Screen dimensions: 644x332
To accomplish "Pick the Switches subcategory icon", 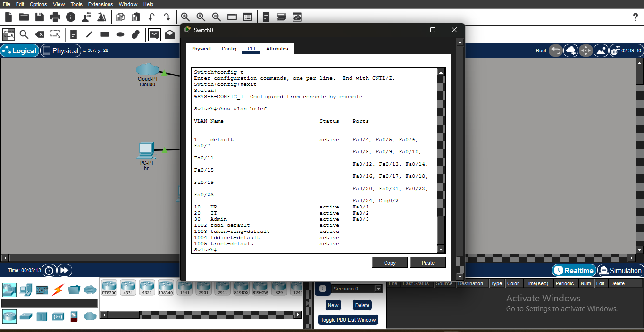I will pyautogui.click(x=26, y=316).
